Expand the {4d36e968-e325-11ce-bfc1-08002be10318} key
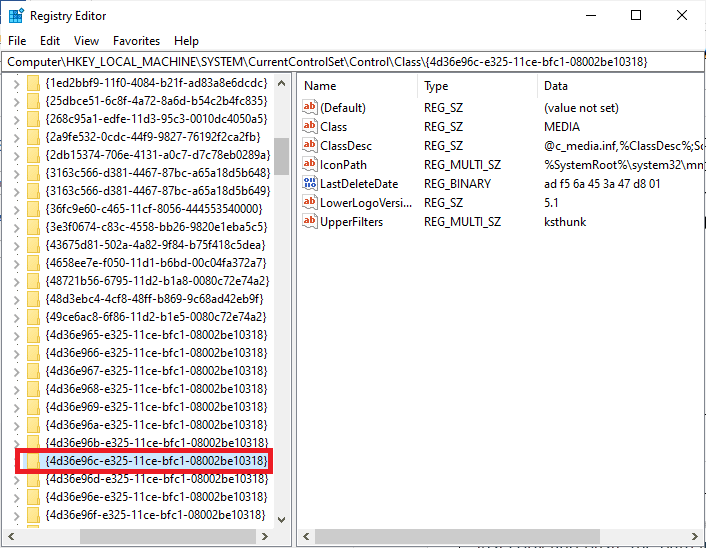706x548 pixels. [17, 390]
